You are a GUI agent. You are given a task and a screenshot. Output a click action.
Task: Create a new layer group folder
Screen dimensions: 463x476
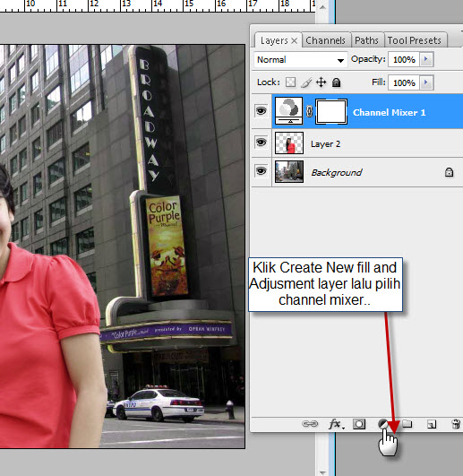pos(407,423)
